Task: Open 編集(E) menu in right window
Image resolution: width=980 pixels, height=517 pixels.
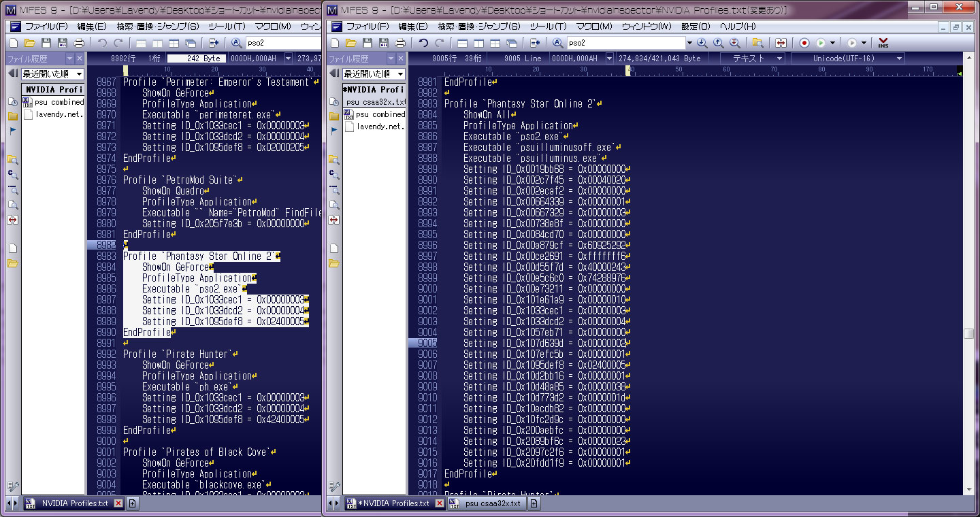Action: [413, 27]
